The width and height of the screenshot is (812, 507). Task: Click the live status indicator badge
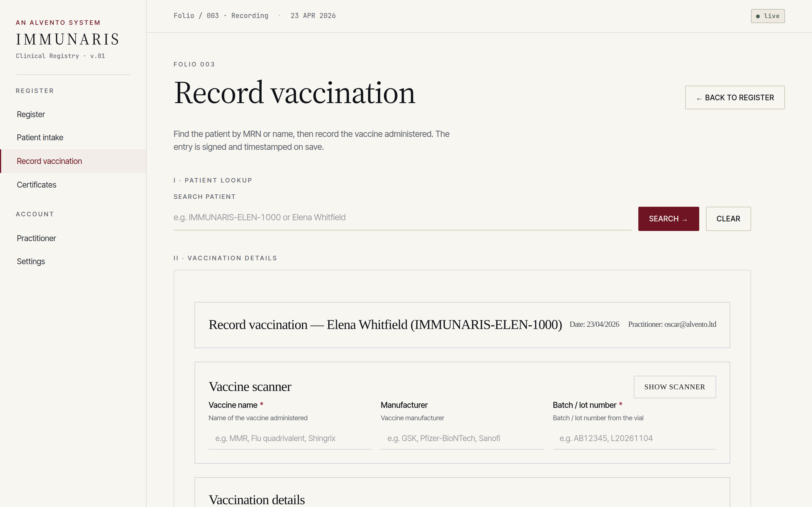pyautogui.click(x=768, y=16)
